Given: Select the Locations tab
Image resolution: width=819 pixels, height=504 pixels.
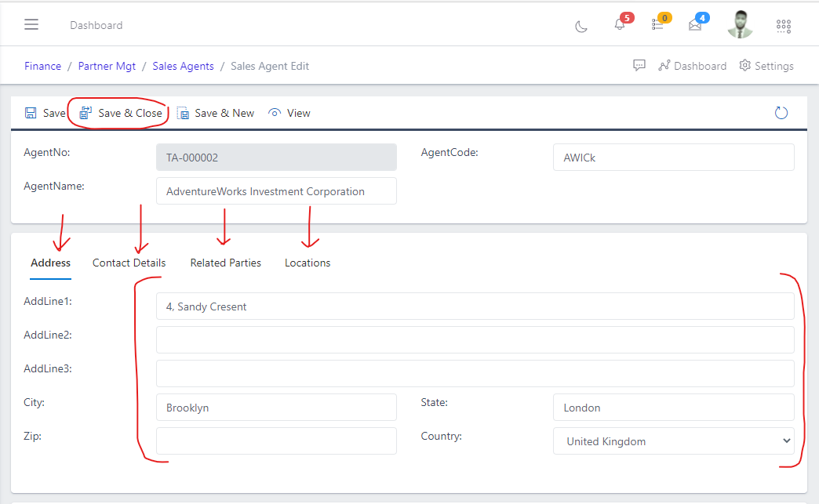Looking at the screenshot, I should pos(307,263).
